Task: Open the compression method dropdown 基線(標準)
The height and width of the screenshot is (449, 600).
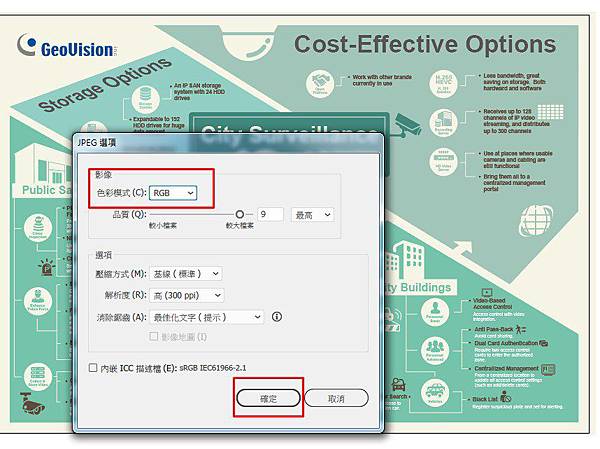Action: point(186,274)
